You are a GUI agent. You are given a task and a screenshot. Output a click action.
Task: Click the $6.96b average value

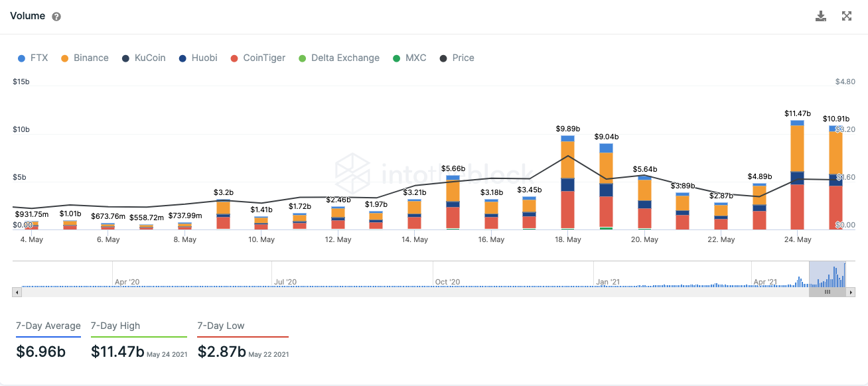coord(41,352)
